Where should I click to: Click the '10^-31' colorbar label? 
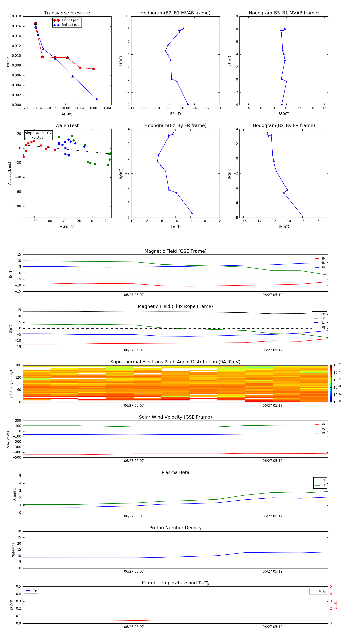pyautogui.click(x=337, y=402)
